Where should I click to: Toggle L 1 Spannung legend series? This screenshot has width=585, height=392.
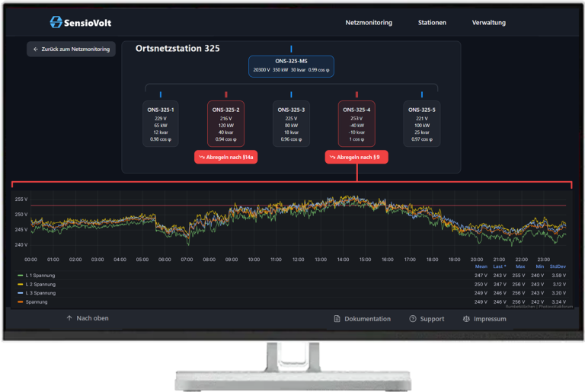pyautogui.click(x=40, y=276)
